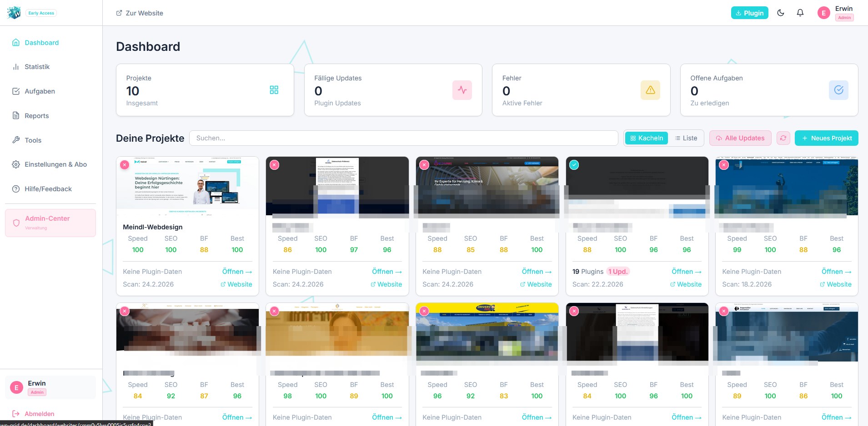Click the red status icon on Meindl-Webdesign thumbnail
This screenshot has height=426, width=868.
tap(125, 165)
